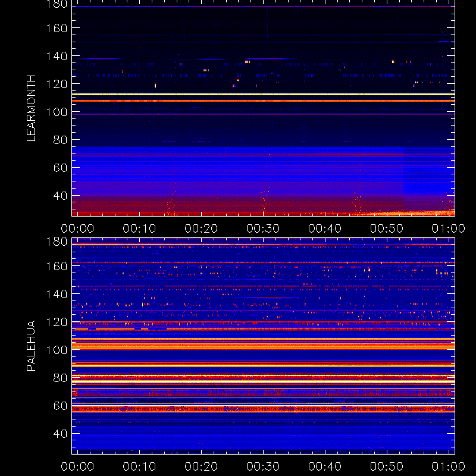
Task: Click the 00:20 time label under Palehua plot
Action: 201,466
